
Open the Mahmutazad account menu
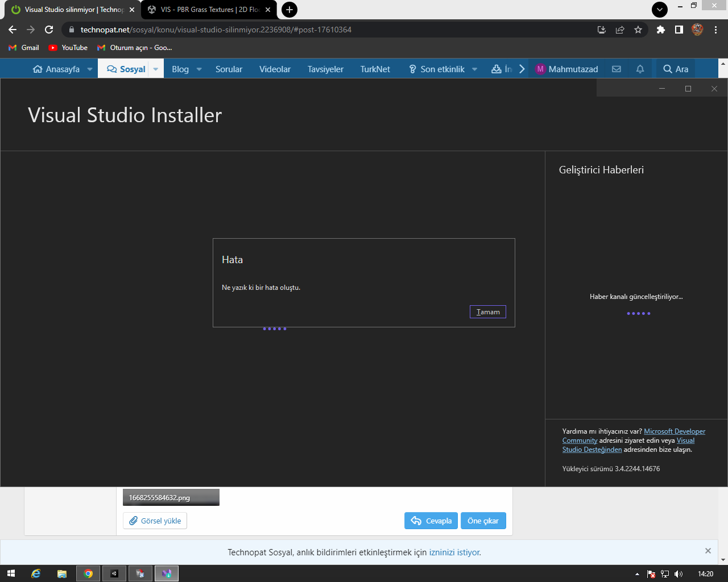click(x=567, y=69)
